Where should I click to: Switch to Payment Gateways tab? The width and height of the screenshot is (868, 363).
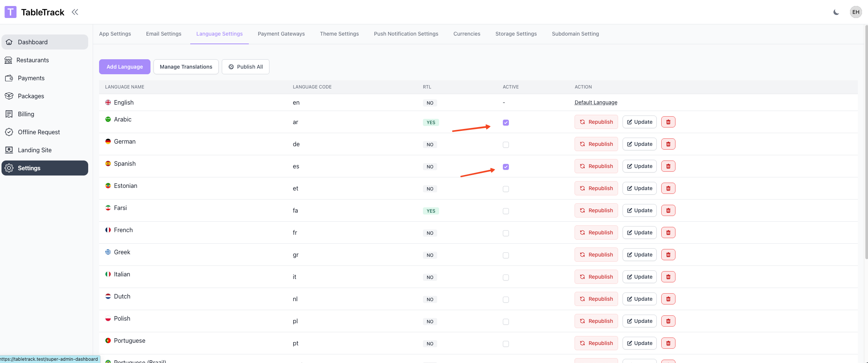click(x=281, y=34)
